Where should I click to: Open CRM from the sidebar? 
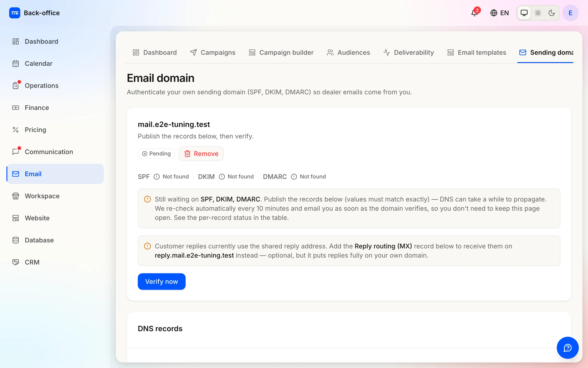55,262
